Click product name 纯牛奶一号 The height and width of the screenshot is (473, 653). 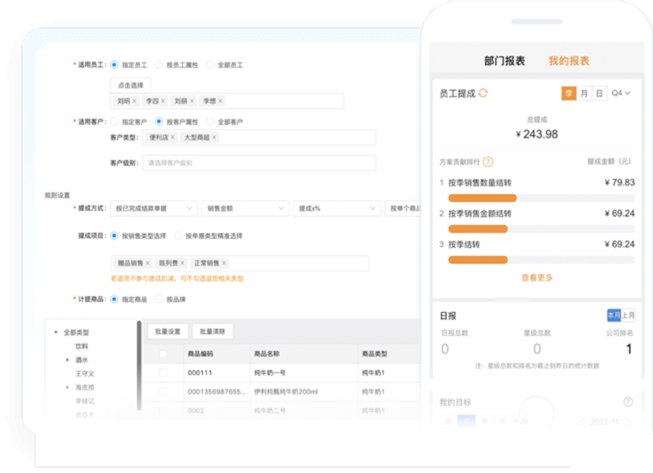(x=270, y=373)
